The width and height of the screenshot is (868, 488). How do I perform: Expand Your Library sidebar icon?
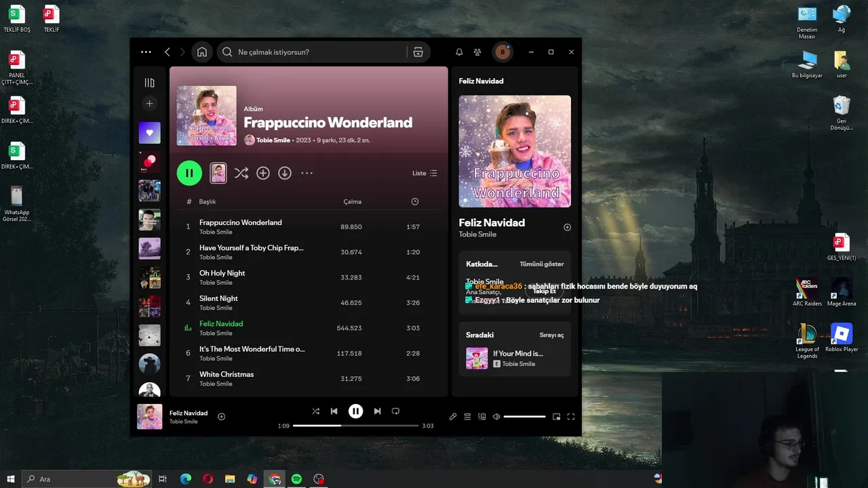click(x=150, y=83)
